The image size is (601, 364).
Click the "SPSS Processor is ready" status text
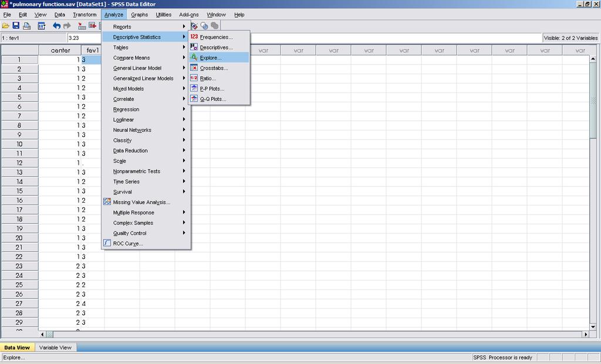(502, 358)
